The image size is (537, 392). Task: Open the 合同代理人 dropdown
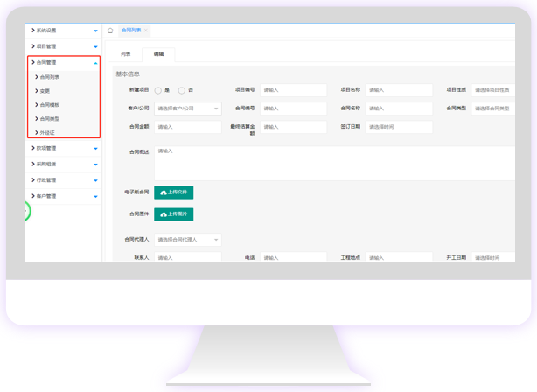187,239
